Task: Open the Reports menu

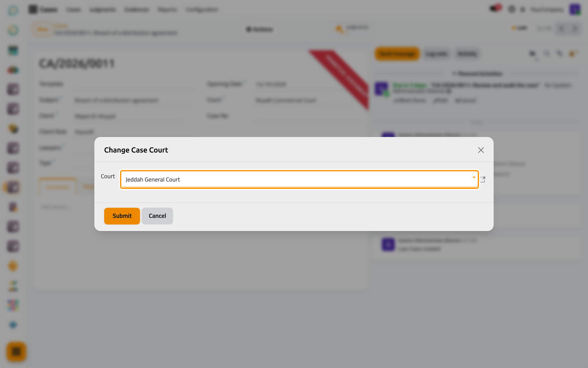Action: click(x=167, y=10)
